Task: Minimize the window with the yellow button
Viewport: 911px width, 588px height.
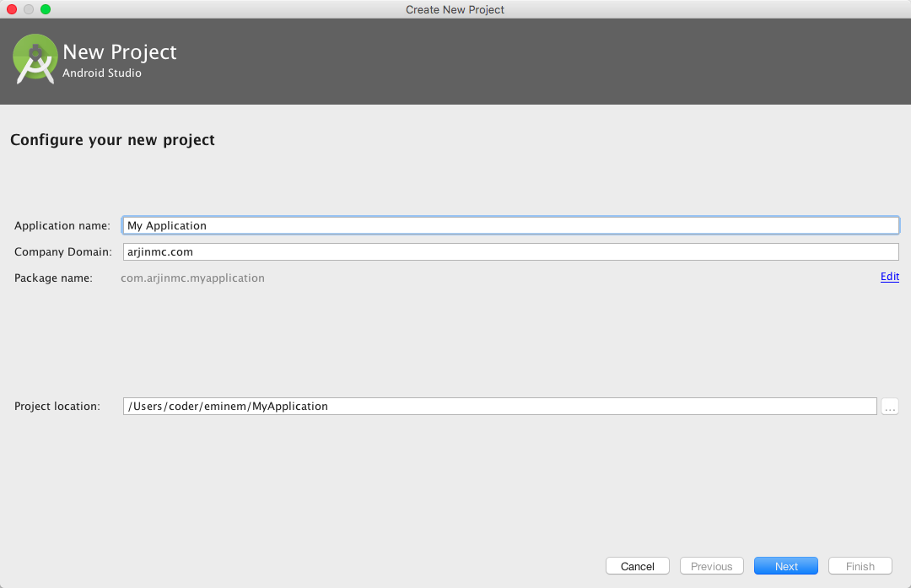Action: click(29, 9)
